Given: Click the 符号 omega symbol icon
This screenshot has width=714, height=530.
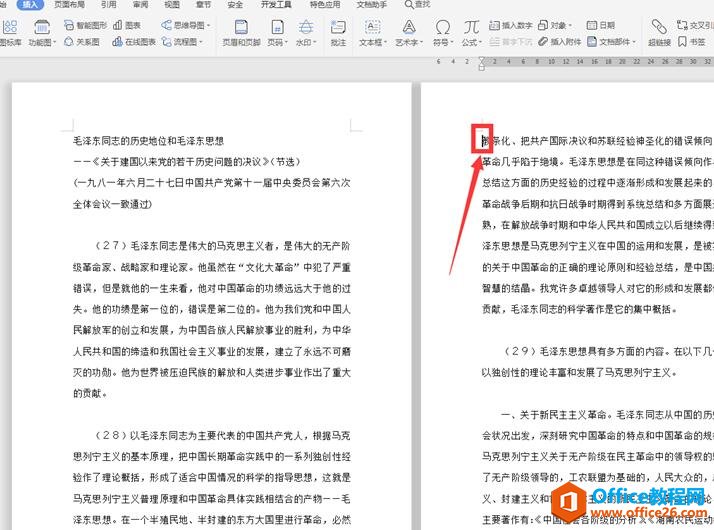Looking at the screenshot, I should [x=443, y=27].
